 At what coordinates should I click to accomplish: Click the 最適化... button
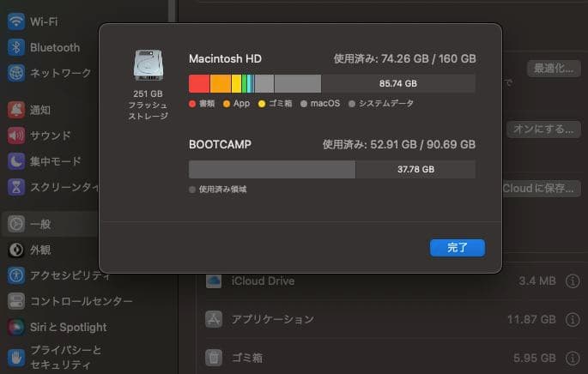(554, 69)
